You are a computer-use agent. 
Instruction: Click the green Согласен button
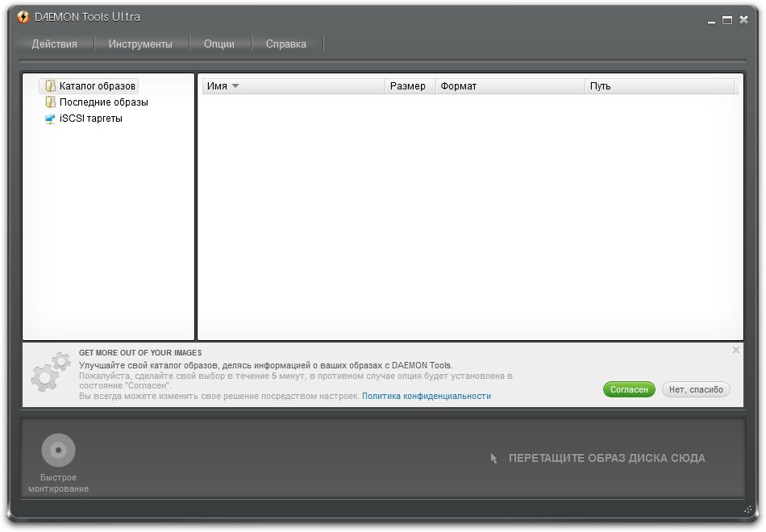(629, 389)
